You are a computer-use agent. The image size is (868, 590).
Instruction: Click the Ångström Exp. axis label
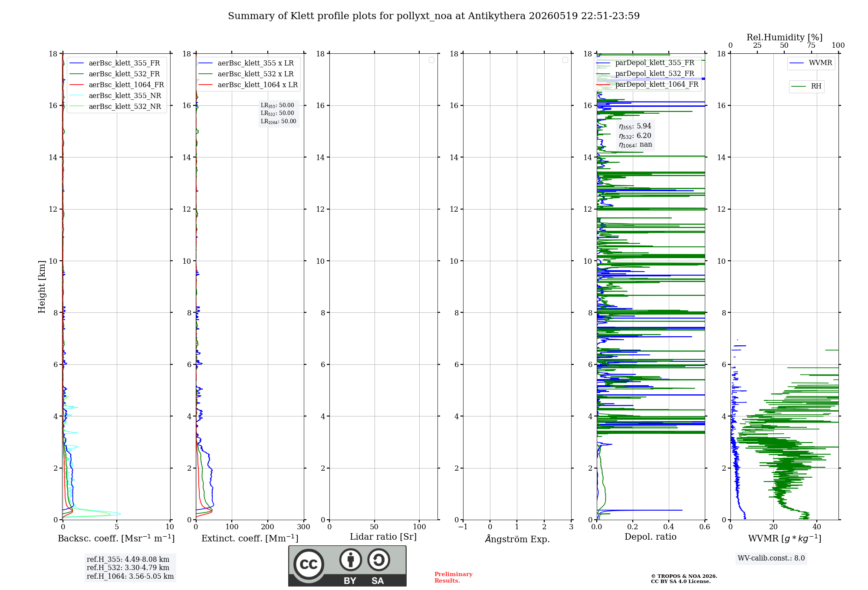coord(517,539)
